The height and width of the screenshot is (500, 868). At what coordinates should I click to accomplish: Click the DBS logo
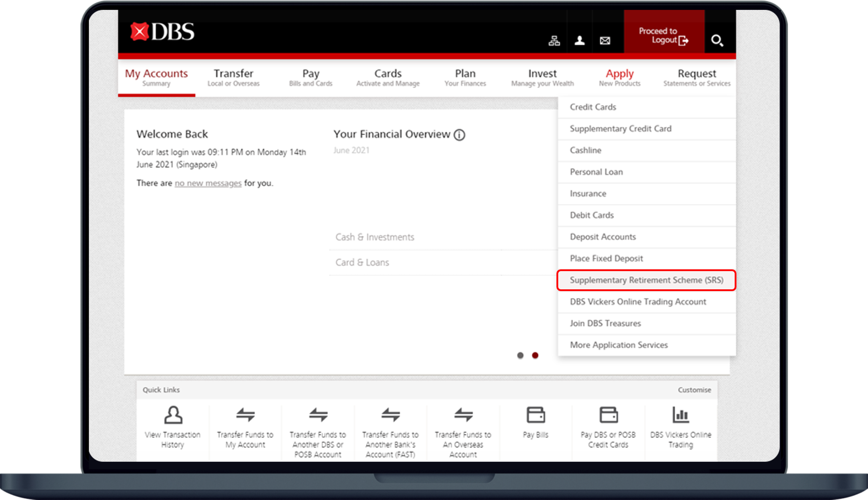pos(162,32)
